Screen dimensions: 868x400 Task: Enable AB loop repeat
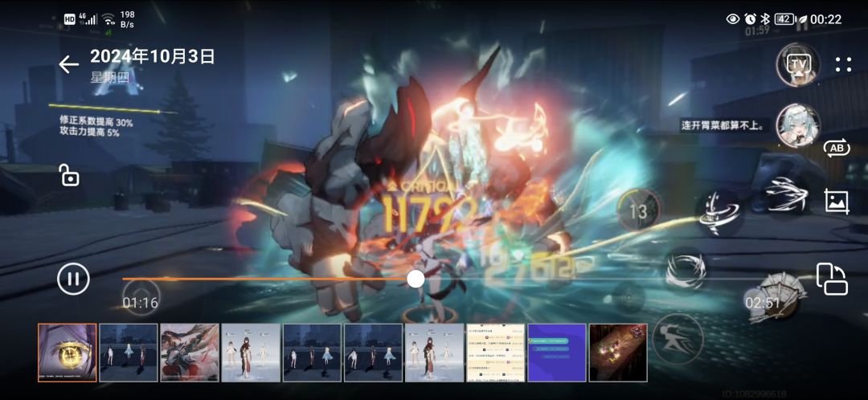[837, 149]
